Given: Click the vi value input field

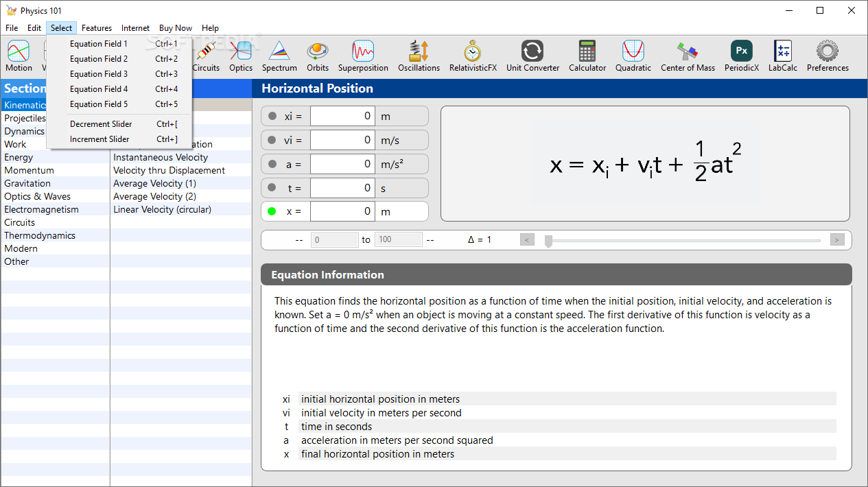Looking at the screenshot, I should point(342,140).
